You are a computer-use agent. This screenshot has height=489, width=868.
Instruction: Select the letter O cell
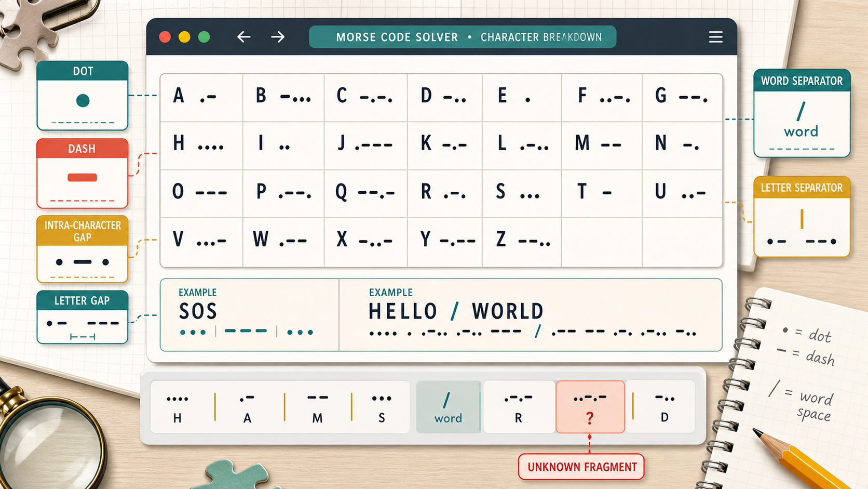201,193
